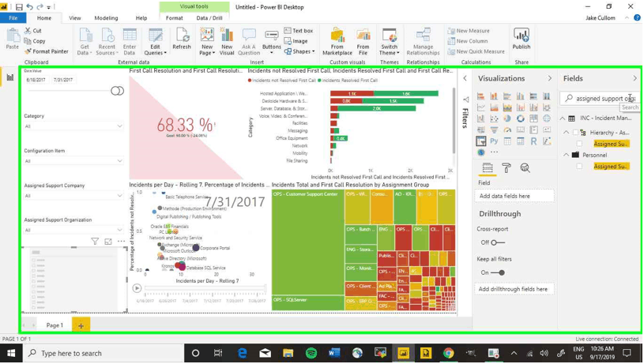Pick the donut chart visualization

[521, 118]
